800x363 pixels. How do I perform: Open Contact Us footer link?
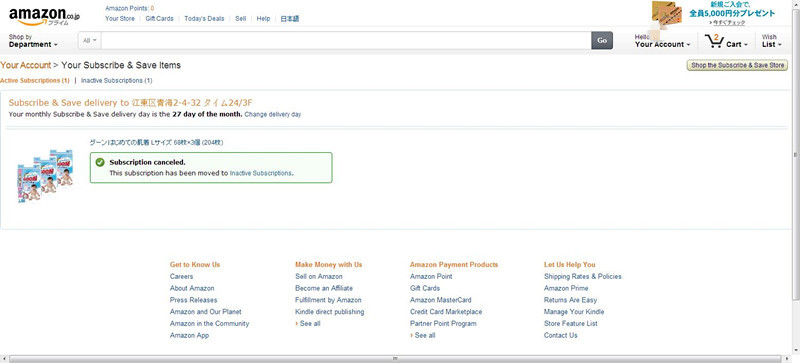click(561, 335)
